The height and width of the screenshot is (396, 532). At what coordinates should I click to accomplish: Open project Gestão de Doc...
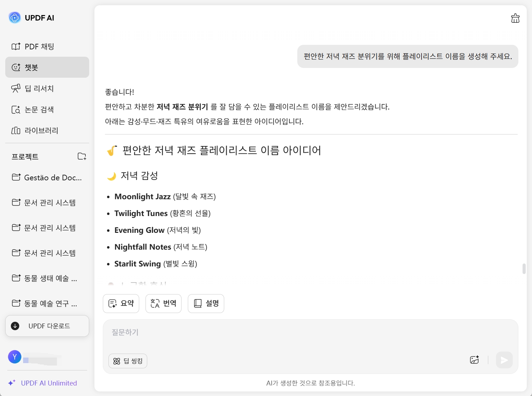click(47, 178)
